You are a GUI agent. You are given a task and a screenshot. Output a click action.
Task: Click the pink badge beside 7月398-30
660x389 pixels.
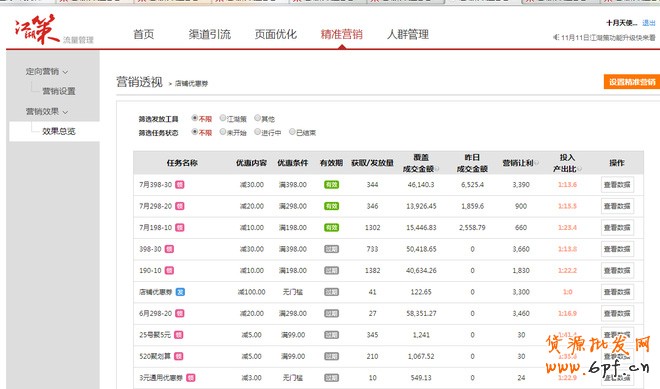[180, 184]
